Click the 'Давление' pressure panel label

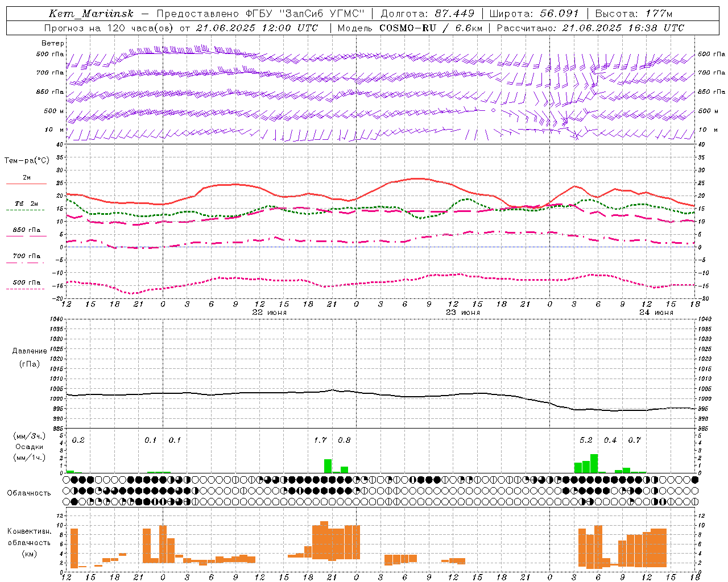tap(30, 351)
